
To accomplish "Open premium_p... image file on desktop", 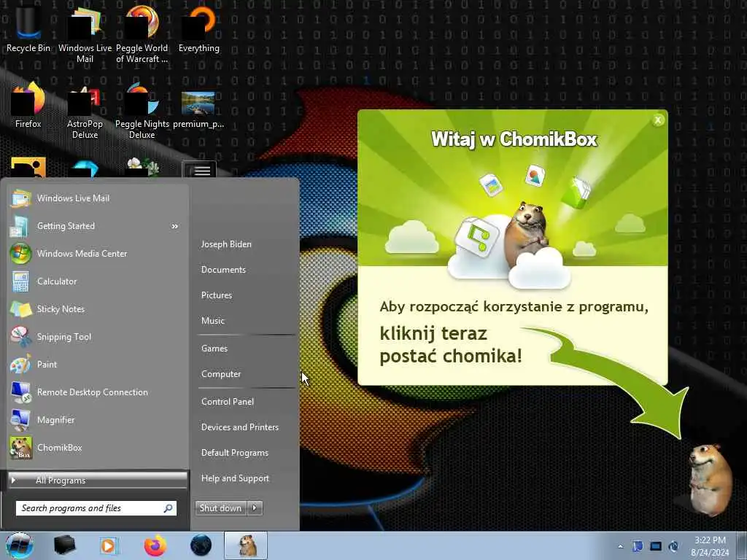I will (198, 109).
